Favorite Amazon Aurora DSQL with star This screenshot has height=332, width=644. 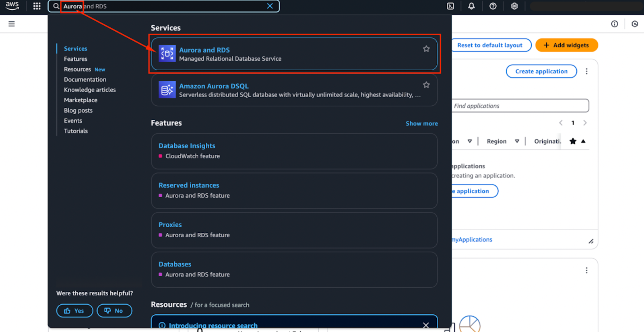426,85
